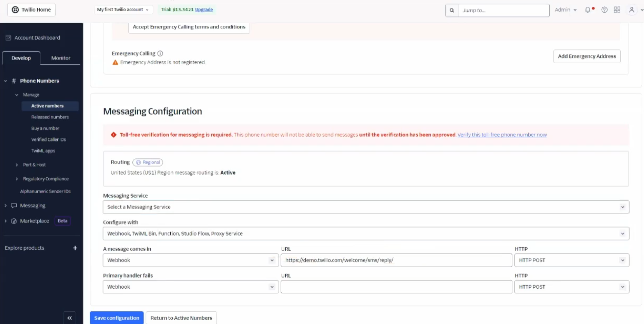The width and height of the screenshot is (644, 324).
Task: Click the incoming message URL field
Action: [396, 260]
